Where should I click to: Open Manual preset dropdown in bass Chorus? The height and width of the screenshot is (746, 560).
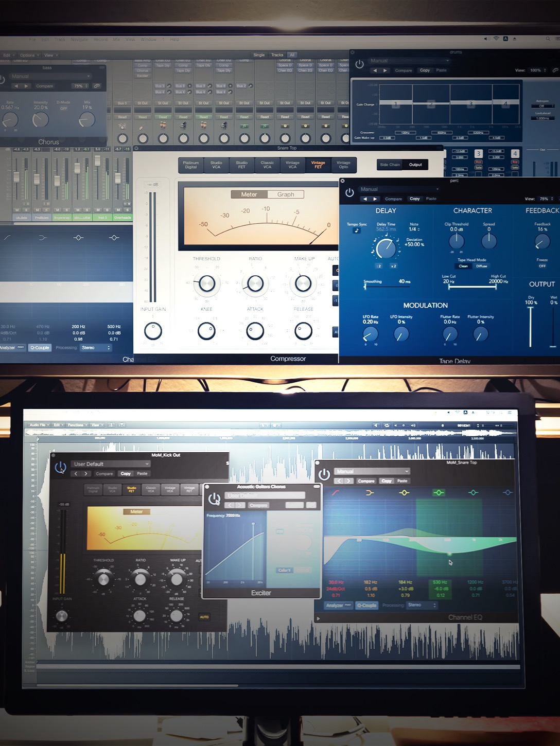pyautogui.click(x=50, y=76)
